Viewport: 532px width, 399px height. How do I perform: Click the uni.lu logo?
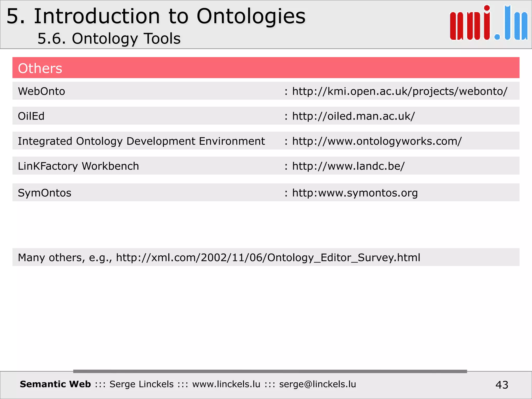click(x=488, y=23)
